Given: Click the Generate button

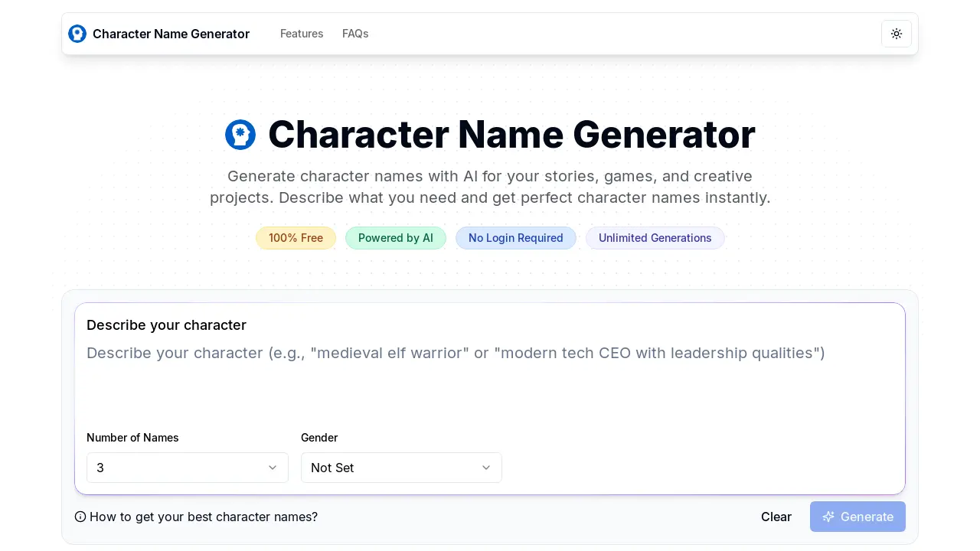Looking at the screenshot, I should pyautogui.click(x=857, y=517).
